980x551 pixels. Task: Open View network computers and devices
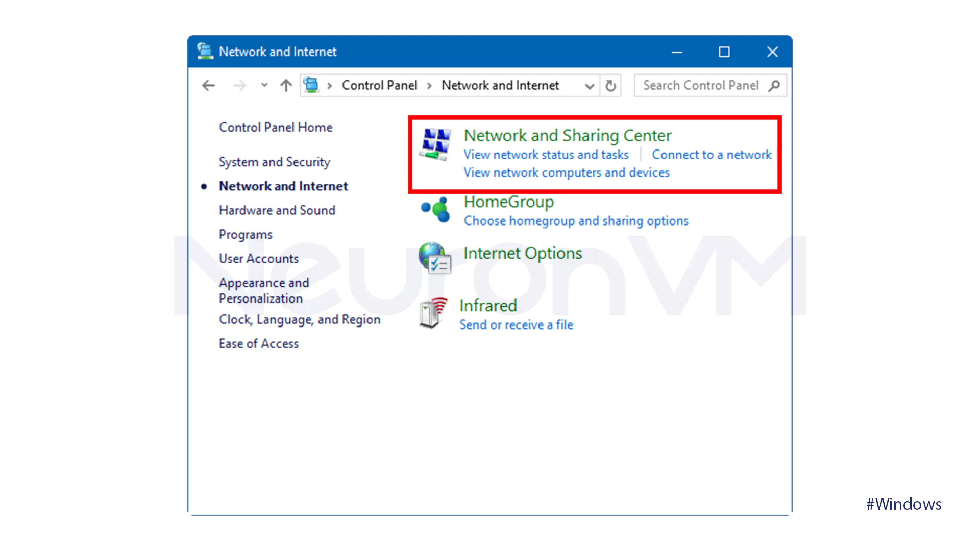[567, 172]
